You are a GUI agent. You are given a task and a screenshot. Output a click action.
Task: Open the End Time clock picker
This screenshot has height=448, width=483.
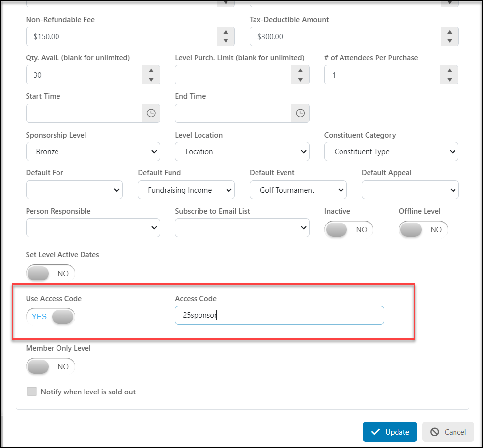300,113
